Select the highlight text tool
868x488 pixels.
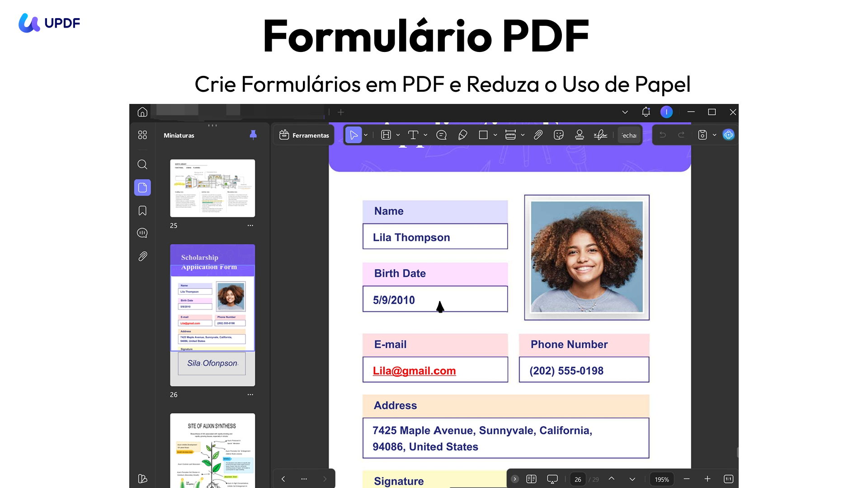tap(386, 135)
